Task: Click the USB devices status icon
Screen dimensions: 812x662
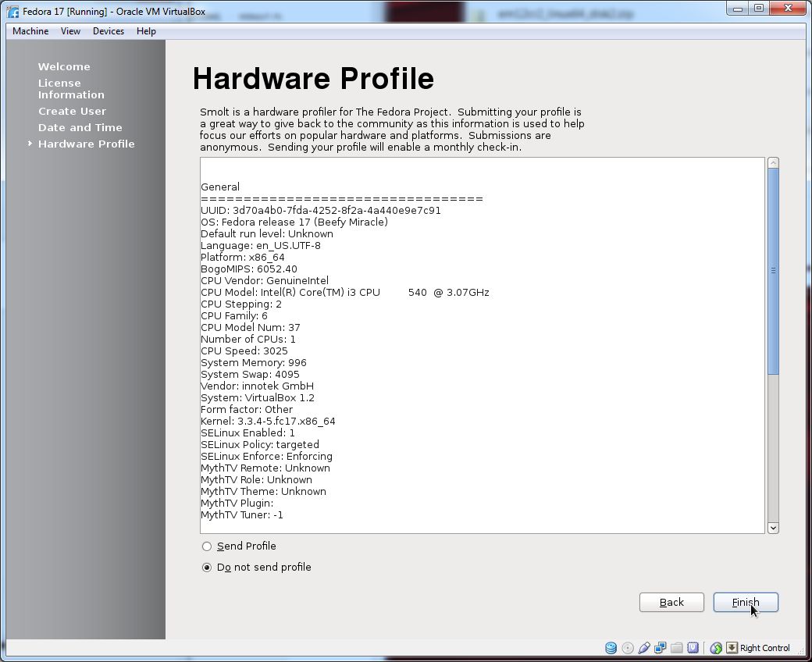Action: point(643,647)
